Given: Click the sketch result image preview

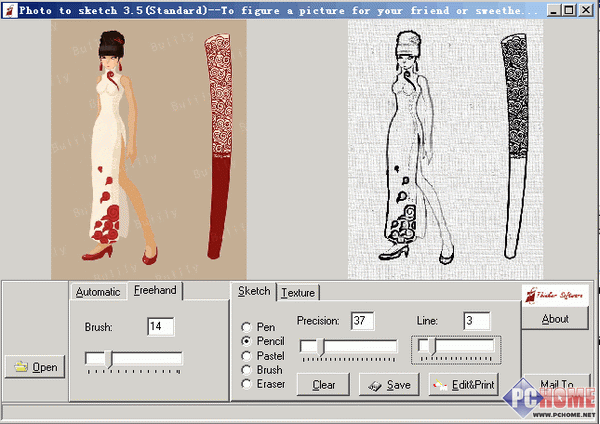Looking at the screenshot, I should 445,150.
